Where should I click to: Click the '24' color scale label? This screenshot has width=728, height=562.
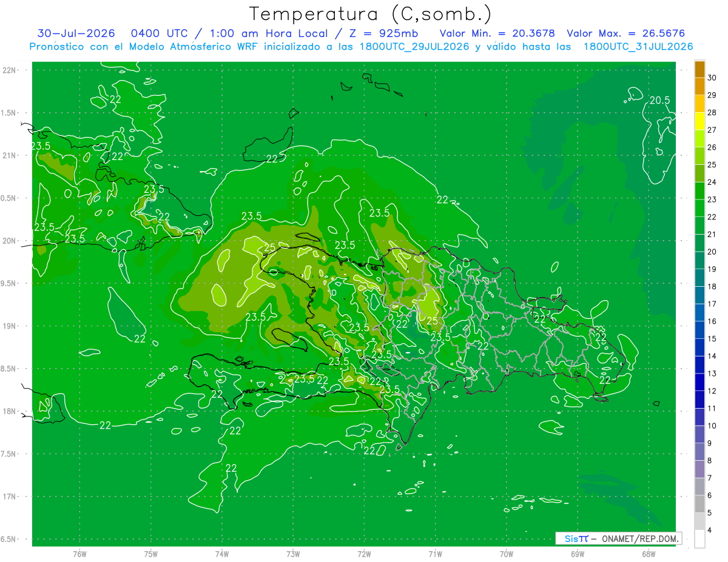pos(712,182)
